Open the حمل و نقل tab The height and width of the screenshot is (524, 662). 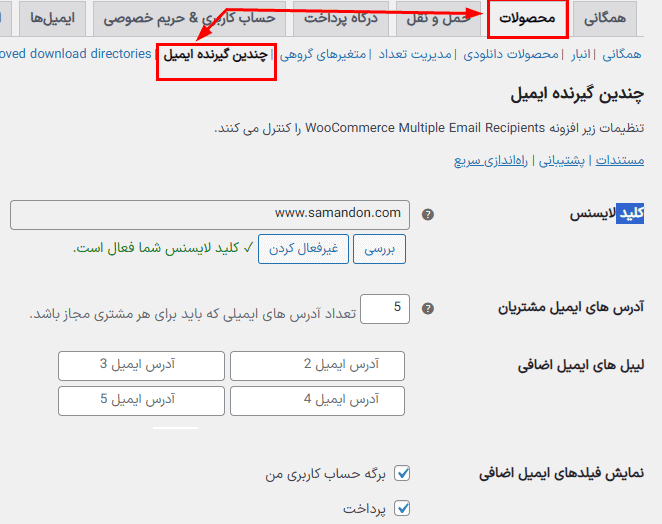coord(438,19)
